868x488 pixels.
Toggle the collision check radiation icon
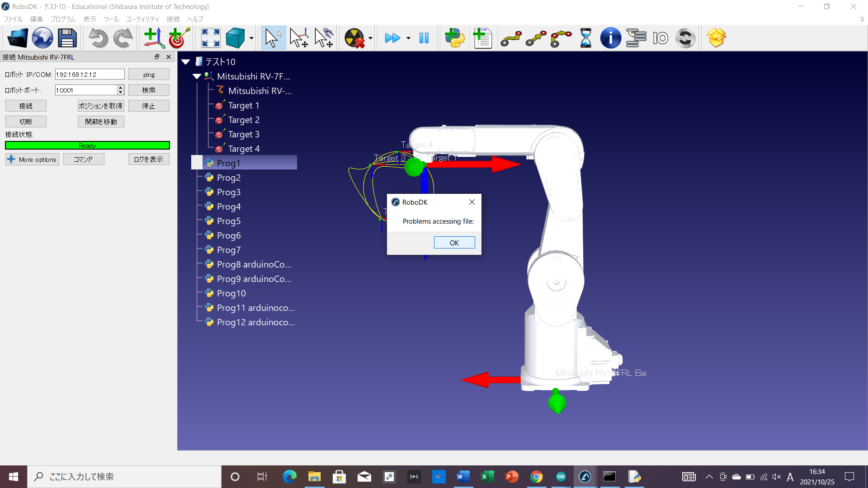[x=354, y=38]
